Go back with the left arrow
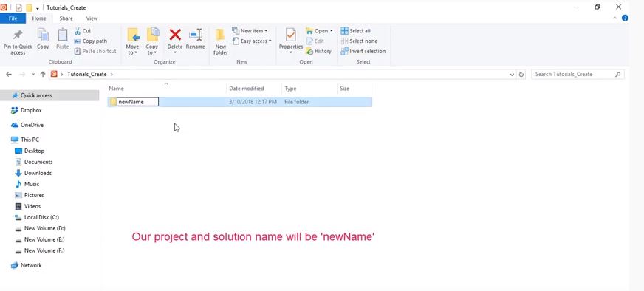 (9, 75)
